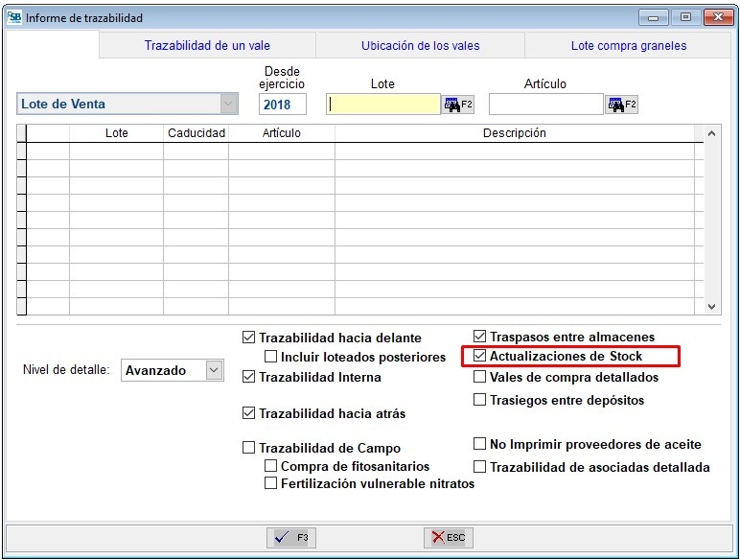The width and height of the screenshot is (740, 560).
Task: Enable Trazabilidad de asociadas detallada
Action: [479, 467]
